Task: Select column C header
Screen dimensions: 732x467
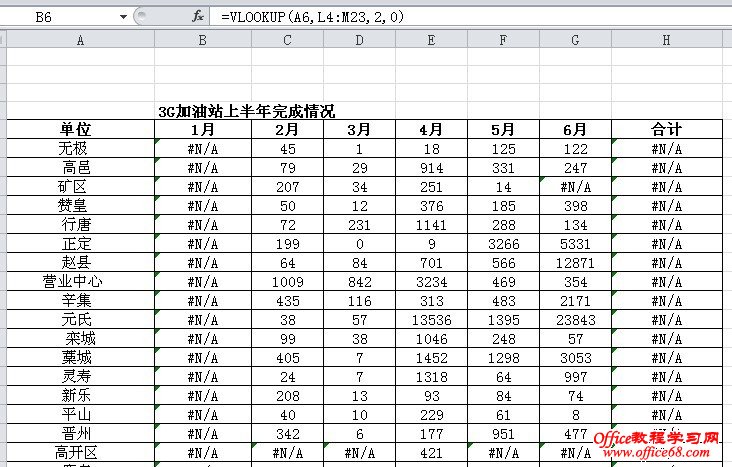Action: [287, 41]
